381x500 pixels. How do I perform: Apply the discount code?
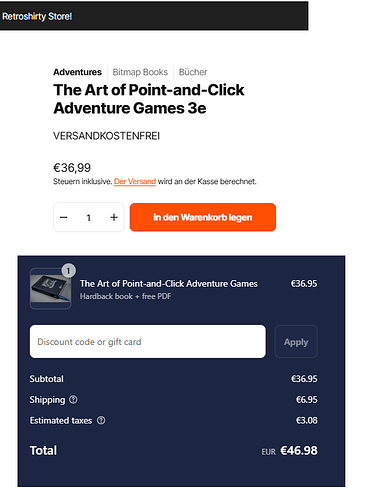click(x=296, y=342)
